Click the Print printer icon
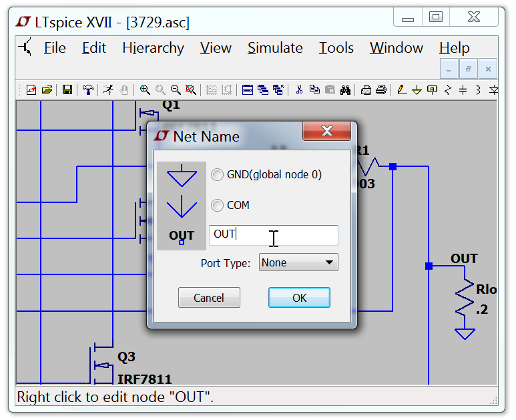The height and width of the screenshot is (420, 516). (380, 89)
